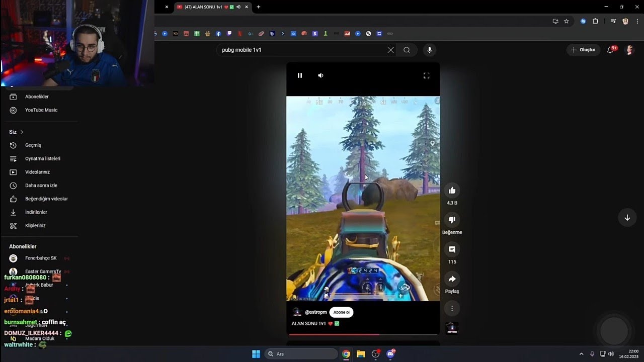
Task: Open the YouTube account avatar menu
Action: pos(629,50)
